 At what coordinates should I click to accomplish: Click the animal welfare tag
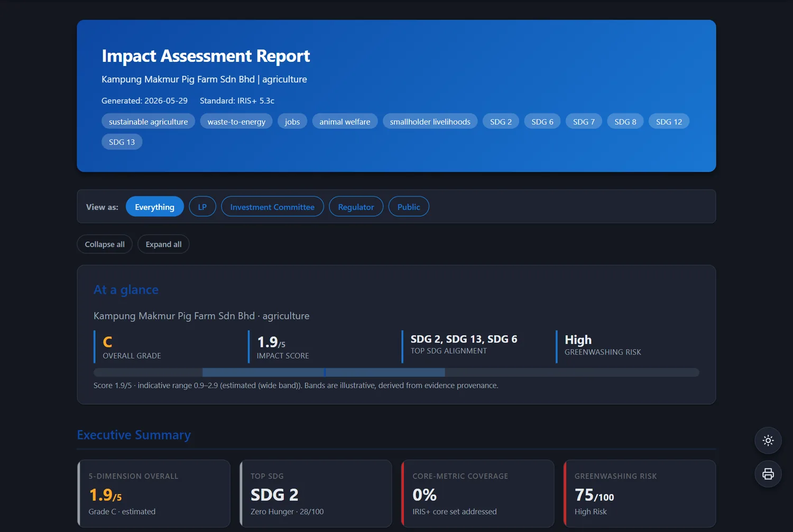click(x=345, y=122)
